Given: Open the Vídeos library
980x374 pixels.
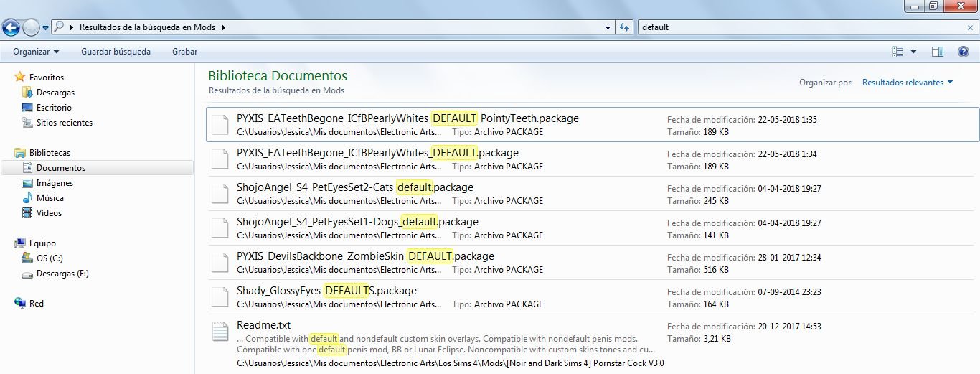Looking at the screenshot, I should pos(49,213).
